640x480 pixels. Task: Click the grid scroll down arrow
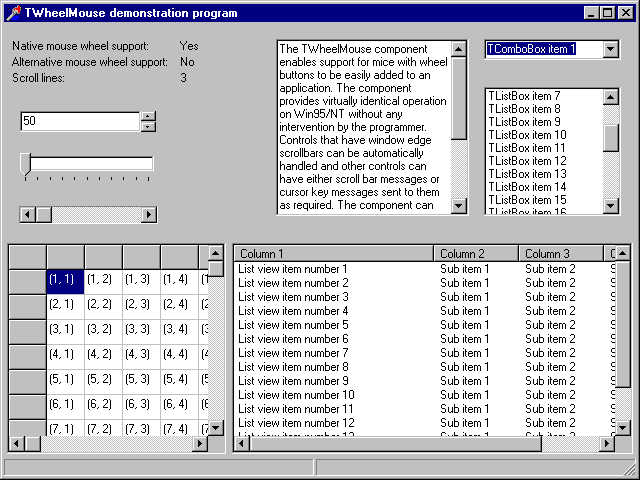point(216,428)
